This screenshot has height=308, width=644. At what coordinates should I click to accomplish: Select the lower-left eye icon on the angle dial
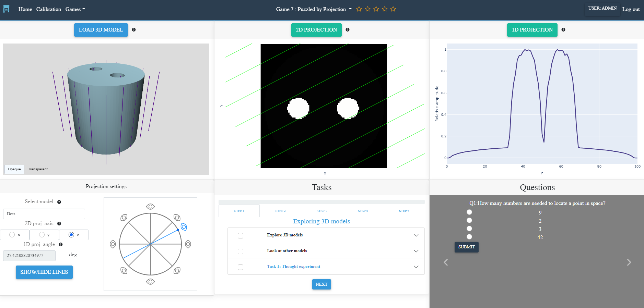coord(124,271)
